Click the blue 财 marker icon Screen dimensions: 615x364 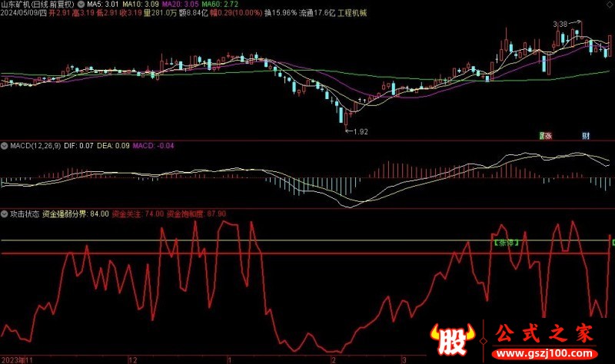tap(586, 135)
